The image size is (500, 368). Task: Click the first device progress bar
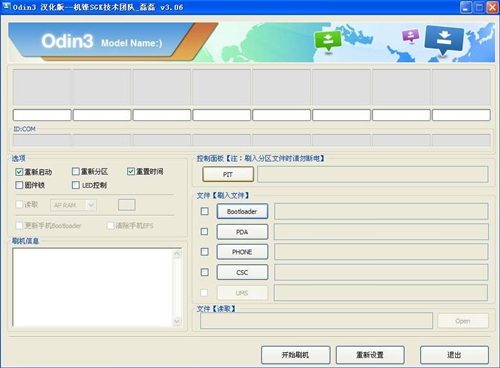point(42,87)
